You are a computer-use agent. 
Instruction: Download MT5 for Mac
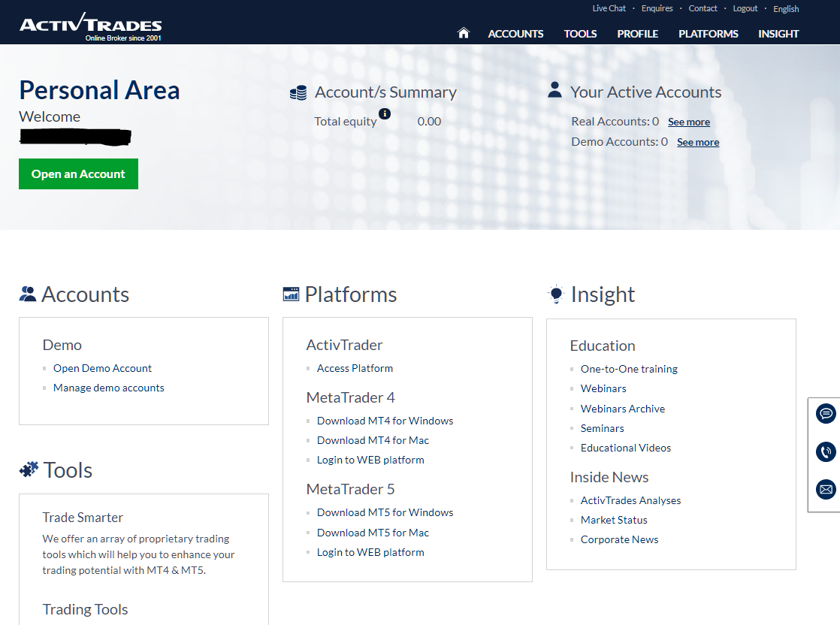(373, 533)
